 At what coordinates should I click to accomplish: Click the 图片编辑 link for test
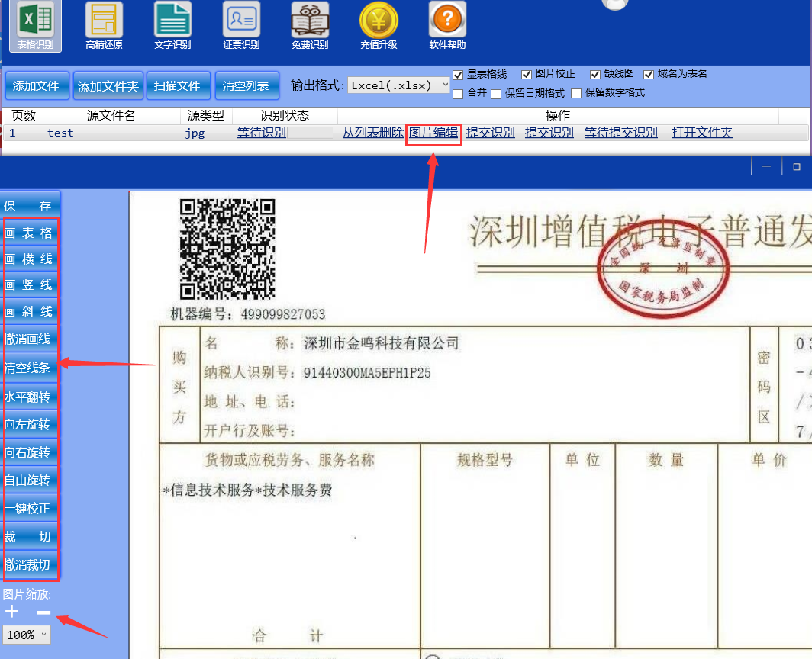[433, 133]
